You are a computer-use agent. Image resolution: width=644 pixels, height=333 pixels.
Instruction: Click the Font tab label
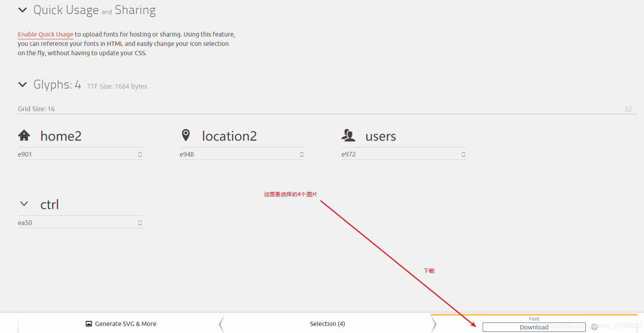[534, 319]
